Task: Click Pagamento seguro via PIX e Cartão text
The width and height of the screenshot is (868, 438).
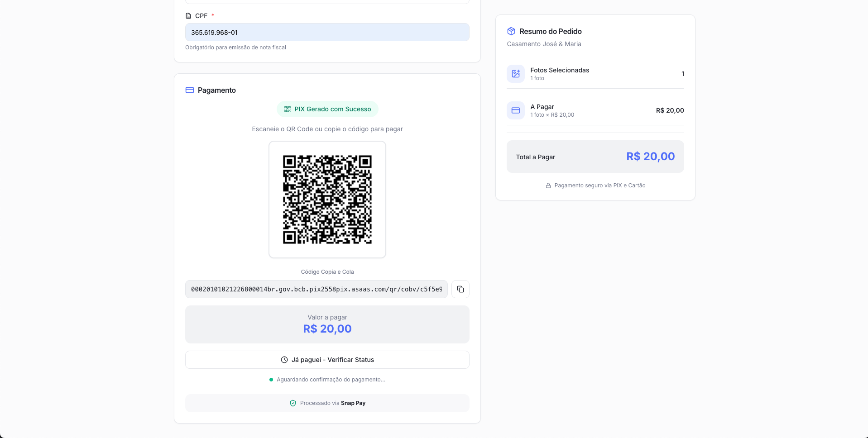Action: click(x=599, y=186)
